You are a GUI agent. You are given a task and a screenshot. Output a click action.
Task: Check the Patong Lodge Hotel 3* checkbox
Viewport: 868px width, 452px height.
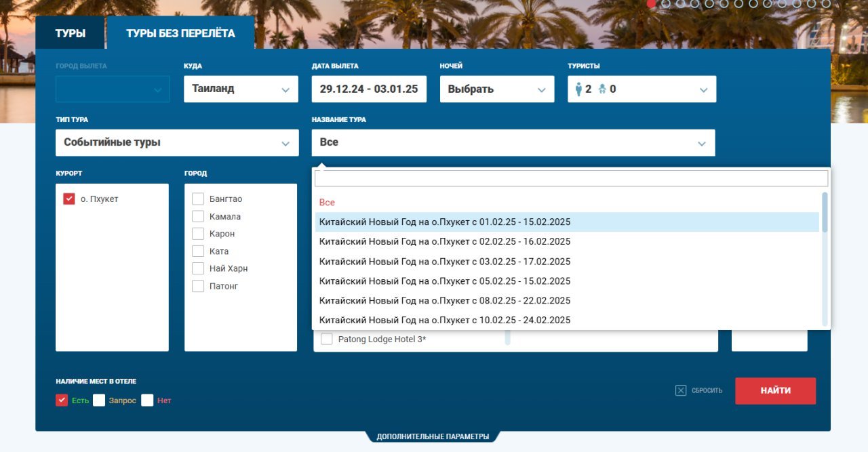coord(327,339)
